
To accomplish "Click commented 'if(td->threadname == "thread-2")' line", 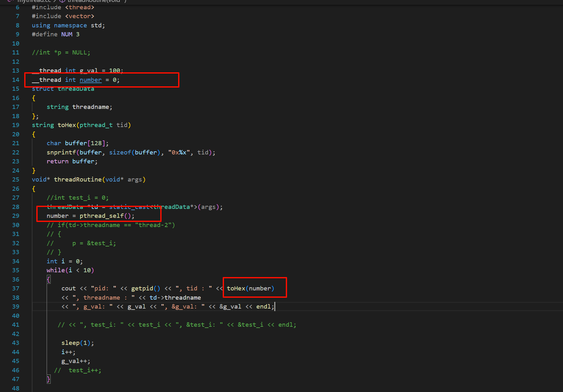I will click(x=111, y=225).
